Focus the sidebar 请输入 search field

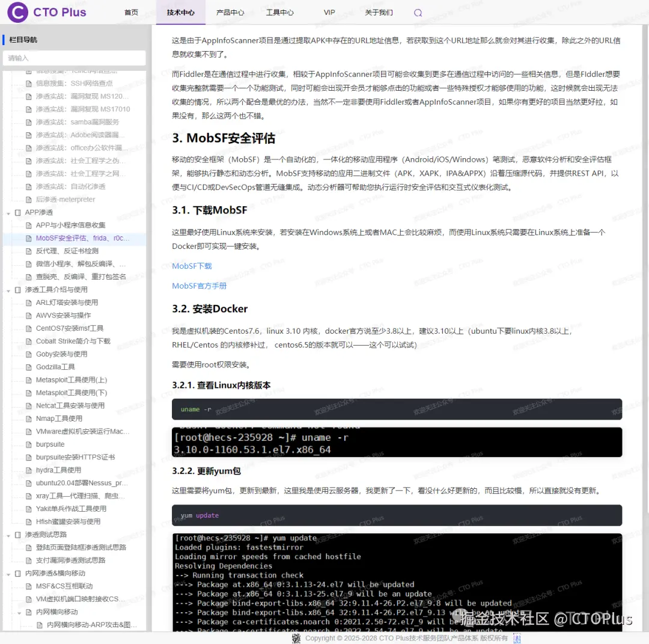coord(74,58)
